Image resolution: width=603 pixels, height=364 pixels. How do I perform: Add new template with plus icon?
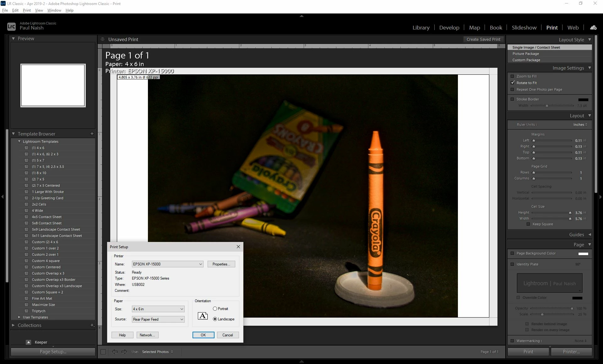[92, 134]
